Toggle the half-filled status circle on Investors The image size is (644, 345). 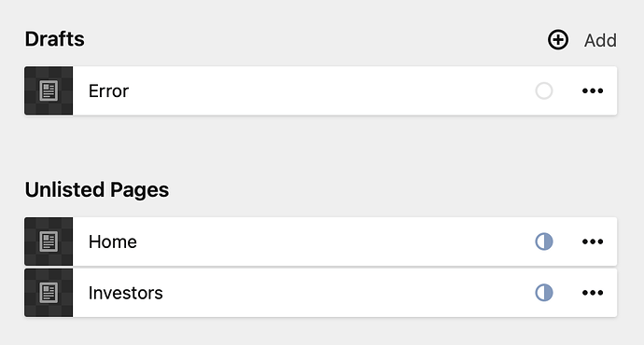tap(544, 293)
